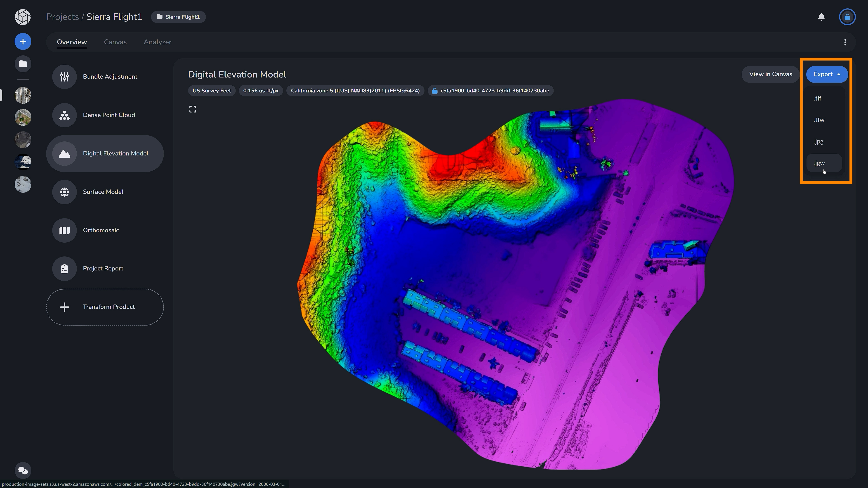
Task: Open the projects folder icon
Action: [x=23, y=64]
